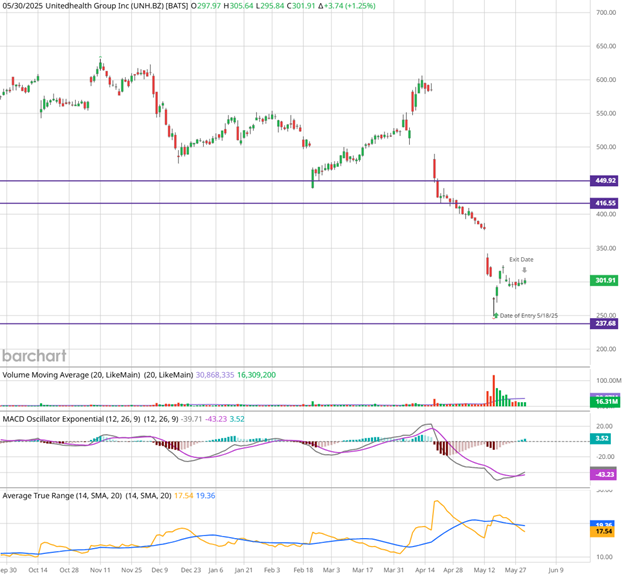Click the open value O297.97
The image size is (624, 577).
(x=205, y=6)
